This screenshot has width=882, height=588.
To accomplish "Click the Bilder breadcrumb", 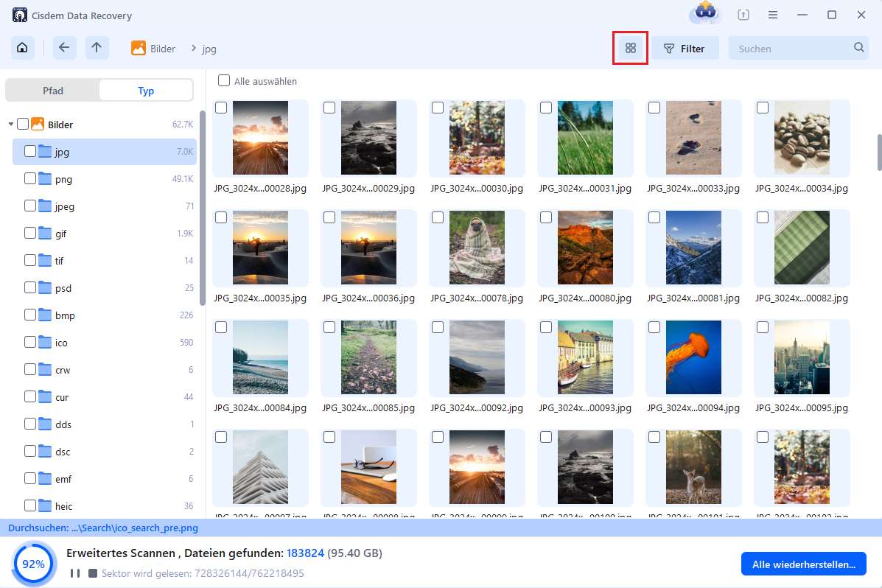I will coord(162,49).
